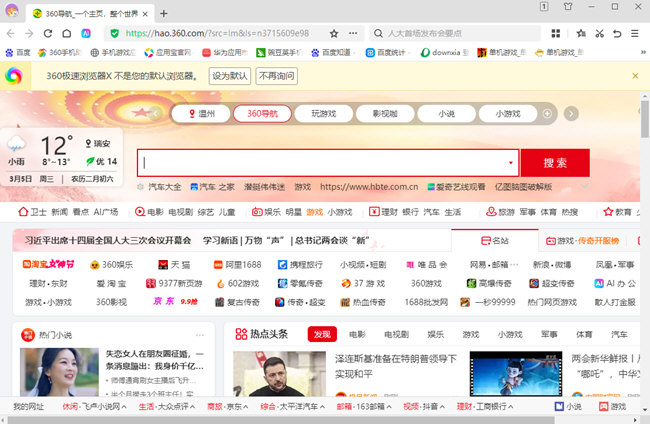This screenshot has height=424, width=650.
Task: Switch to the 小游戏 pill tab
Action: pos(508,114)
